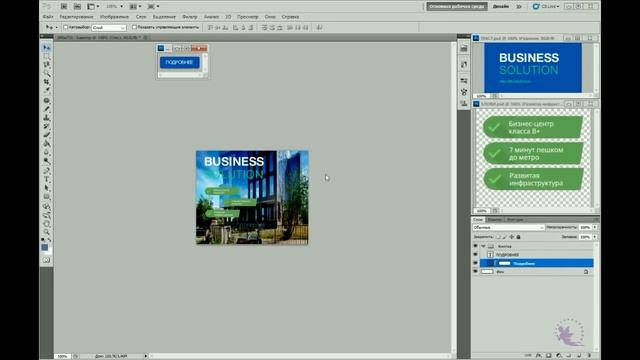The image size is (640, 360).
Task: Expand more workspaces chevron
Action: pos(519,7)
